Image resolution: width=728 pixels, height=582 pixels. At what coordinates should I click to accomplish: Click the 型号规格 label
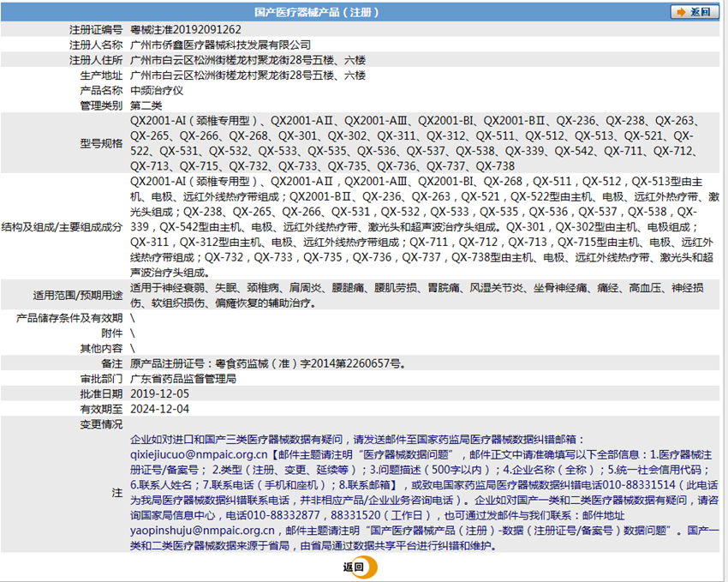pos(101,143)
